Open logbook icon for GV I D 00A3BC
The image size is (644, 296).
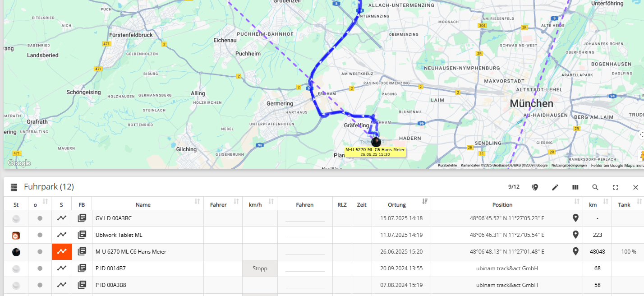point(82,218)
